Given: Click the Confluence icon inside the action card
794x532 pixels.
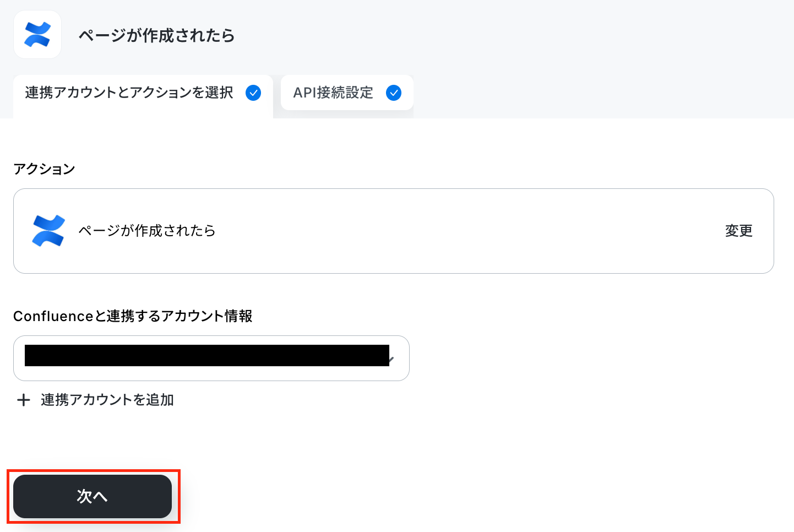Looking at the screenshot, I should (x=48, y=230).
